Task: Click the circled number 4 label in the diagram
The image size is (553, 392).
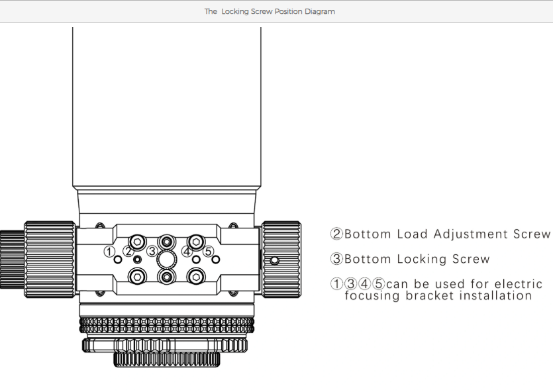Action: click(x=187, y=251)
